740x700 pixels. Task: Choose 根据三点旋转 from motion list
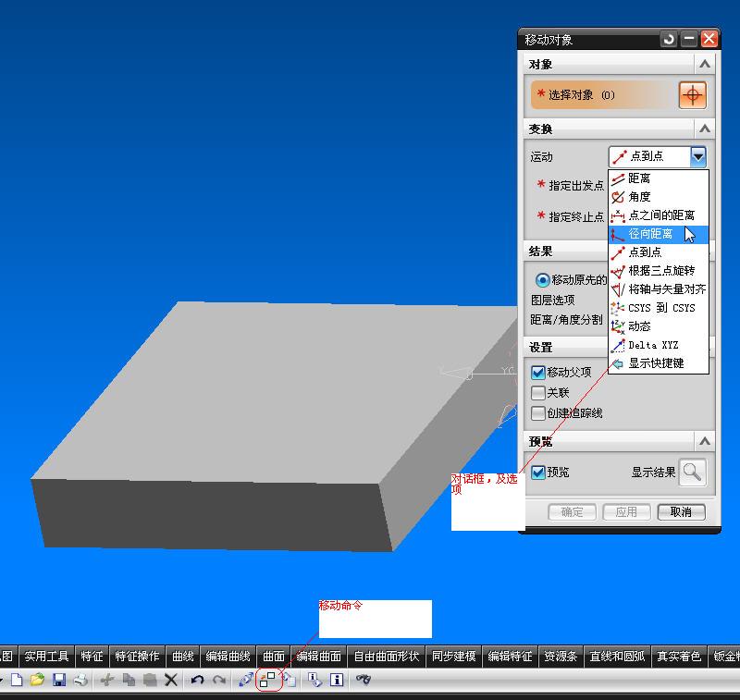click(659, 271)
